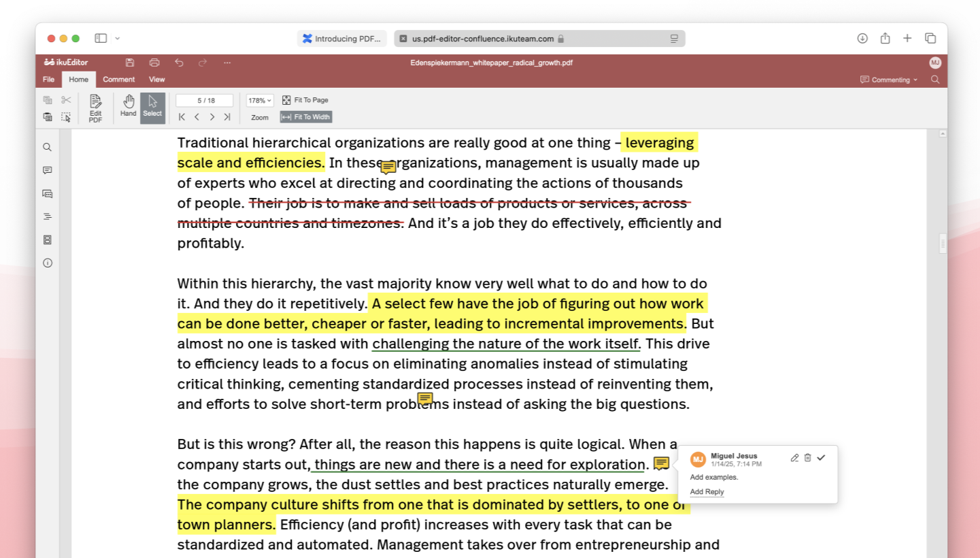Open Safari downloads
This screenshot has width=980, height=558.
[862, 39]
